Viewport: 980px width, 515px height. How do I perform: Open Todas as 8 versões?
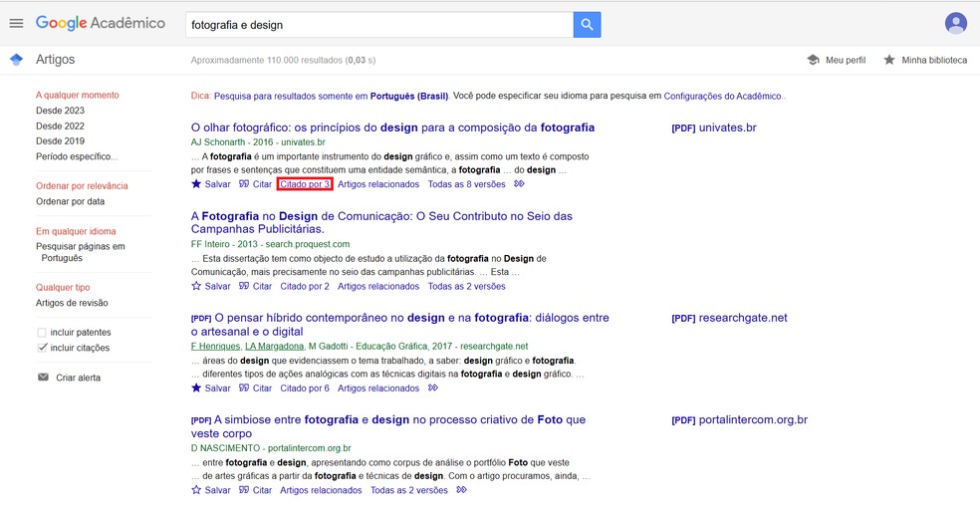coord(466,183)
